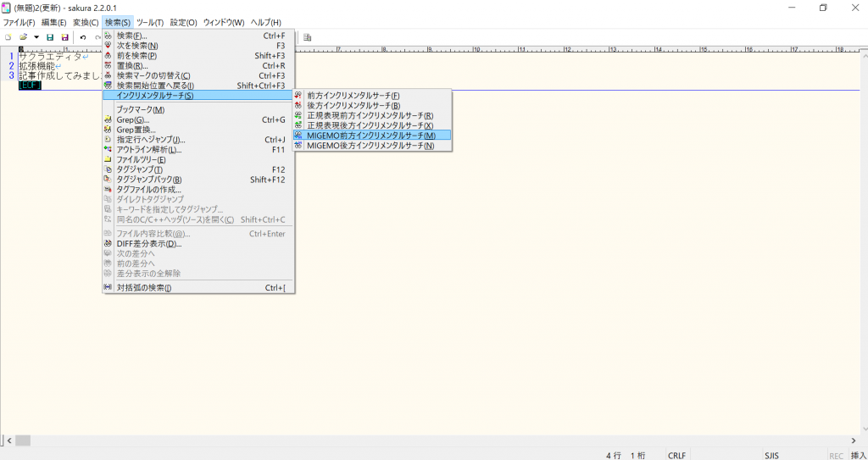Click the horizontal scrollbar thumb
Viewport: 868px width, 460px height.
coord(23,441)
